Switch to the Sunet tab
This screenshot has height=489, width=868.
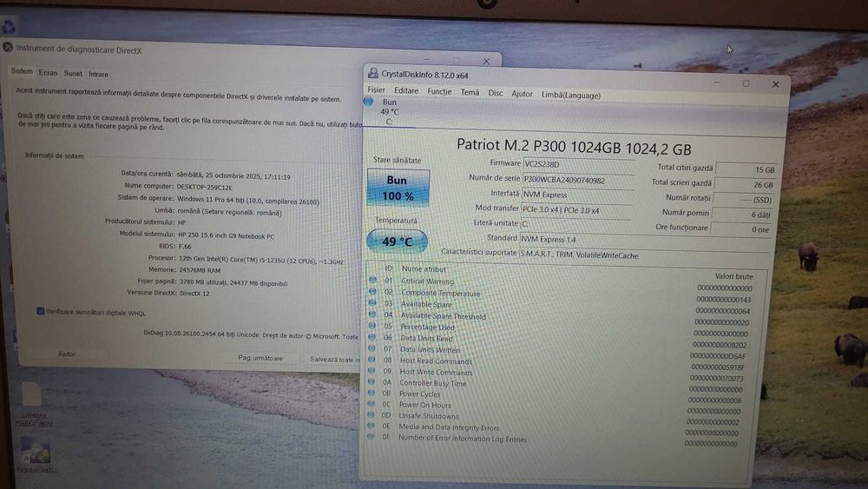pos(73,73)
